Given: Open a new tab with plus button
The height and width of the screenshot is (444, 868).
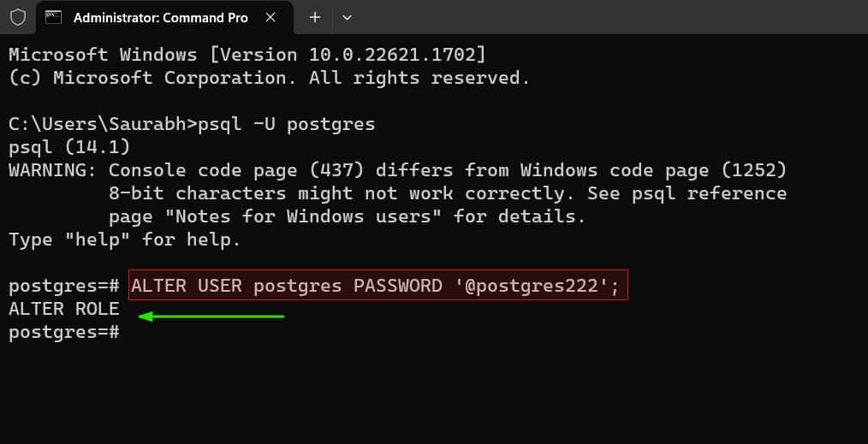Looking at the screenshot, I should [315, 18].
